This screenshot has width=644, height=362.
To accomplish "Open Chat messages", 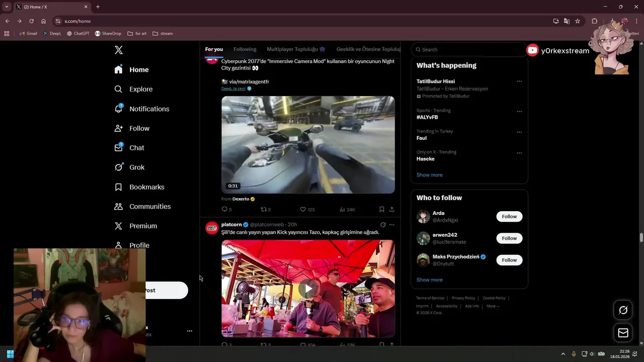I will point(129,148).
